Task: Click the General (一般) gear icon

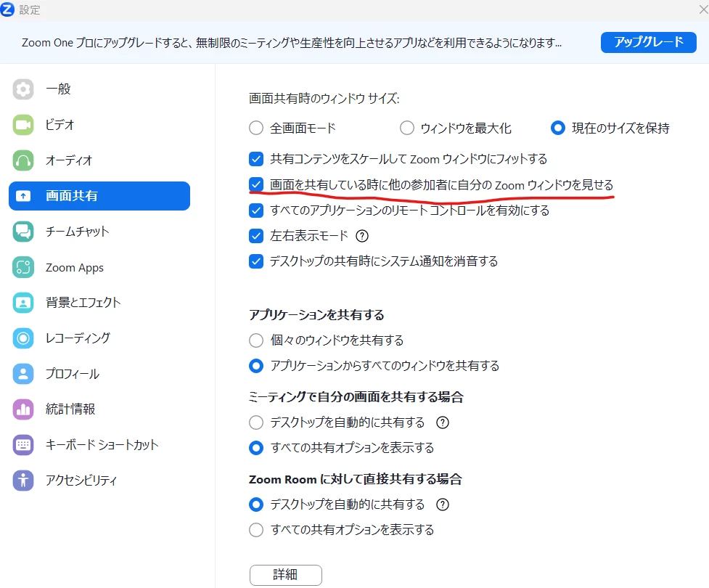Action: pos(23,89)
